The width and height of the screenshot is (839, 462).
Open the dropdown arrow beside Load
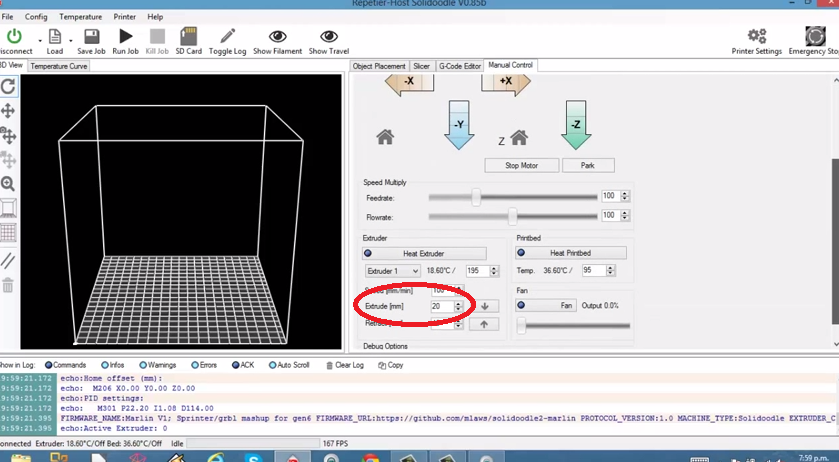(70, 41)
